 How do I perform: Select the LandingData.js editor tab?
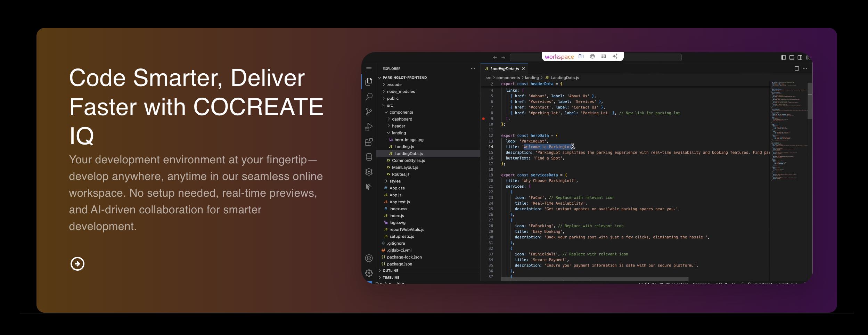pyautogui.click(x=504, y=69)
